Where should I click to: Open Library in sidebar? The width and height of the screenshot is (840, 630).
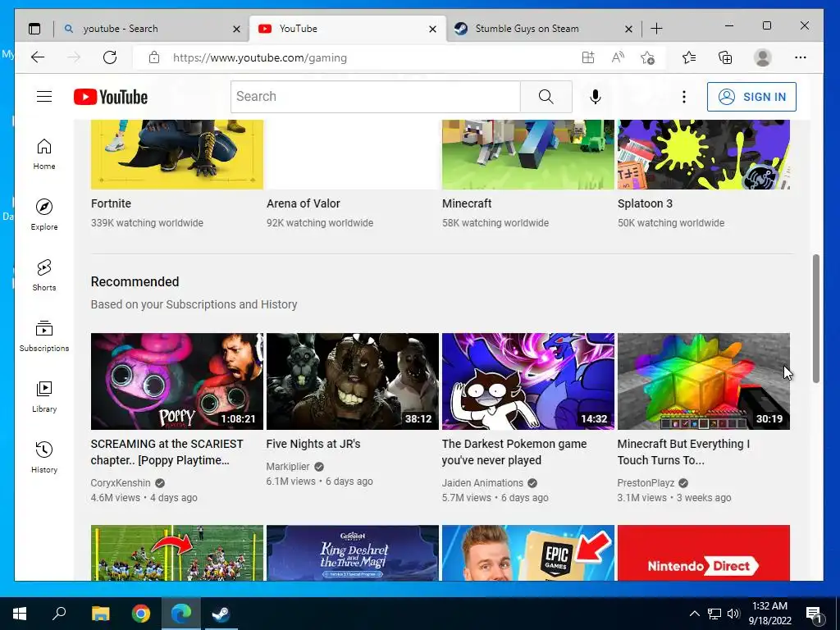44,396
